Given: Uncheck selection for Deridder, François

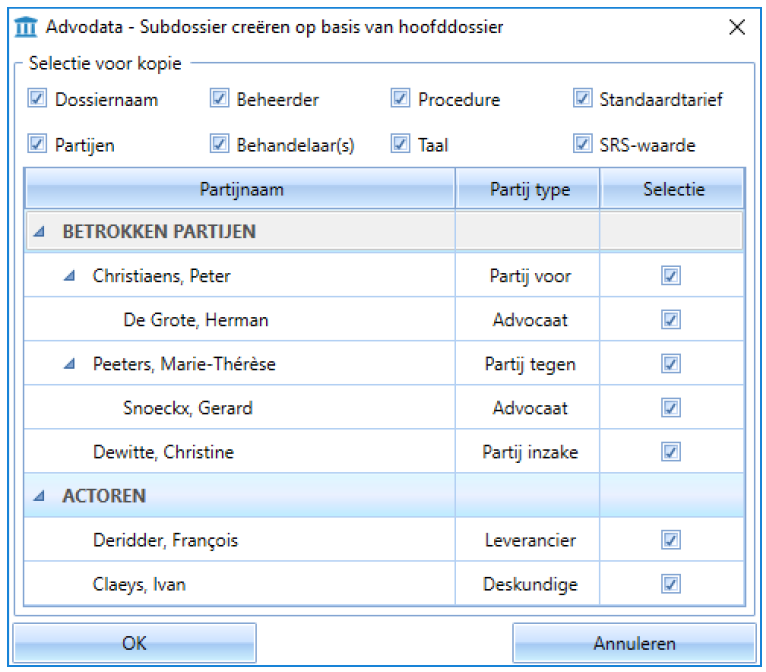Looking at the screenshot, I should pyautogui.click(x=671, y=540).
